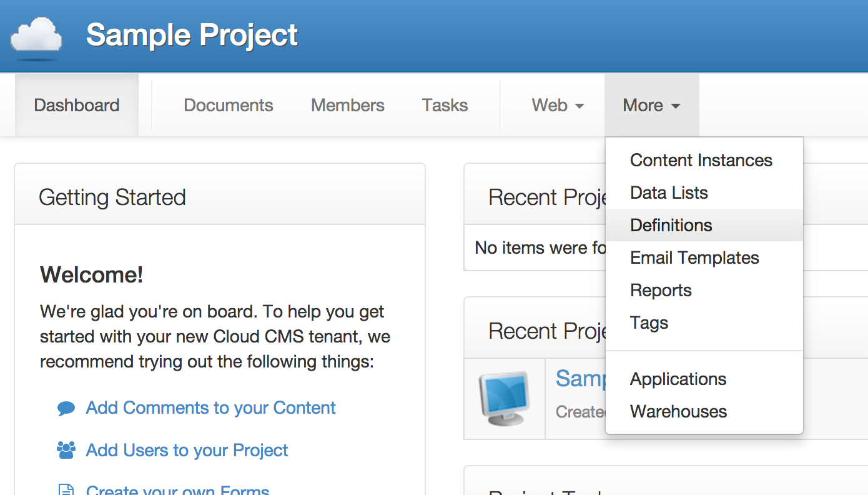Collapse the More dropdown menu
The image size is (868, 495).
(x=651, y=105)
